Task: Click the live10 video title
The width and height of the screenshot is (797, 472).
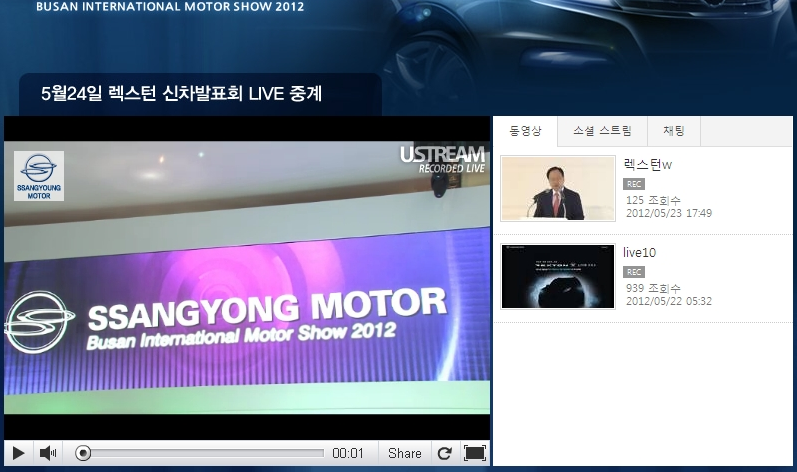Action: click(639, 253)
